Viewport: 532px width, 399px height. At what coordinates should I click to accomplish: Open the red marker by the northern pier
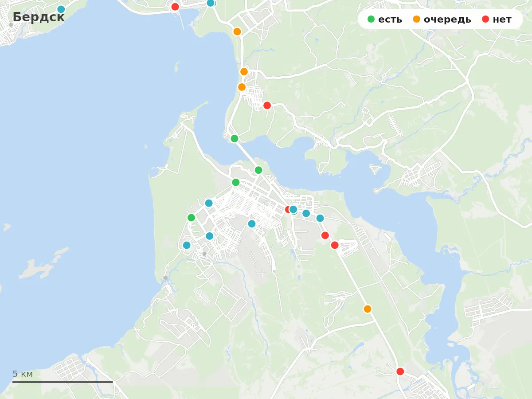pyautogui.click(x=175, y=7)
